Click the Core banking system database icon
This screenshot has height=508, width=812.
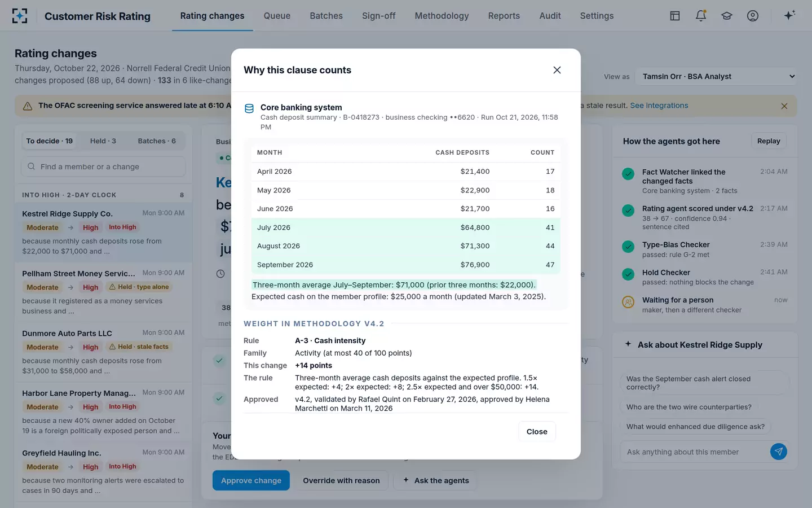(x=249, y=108)
